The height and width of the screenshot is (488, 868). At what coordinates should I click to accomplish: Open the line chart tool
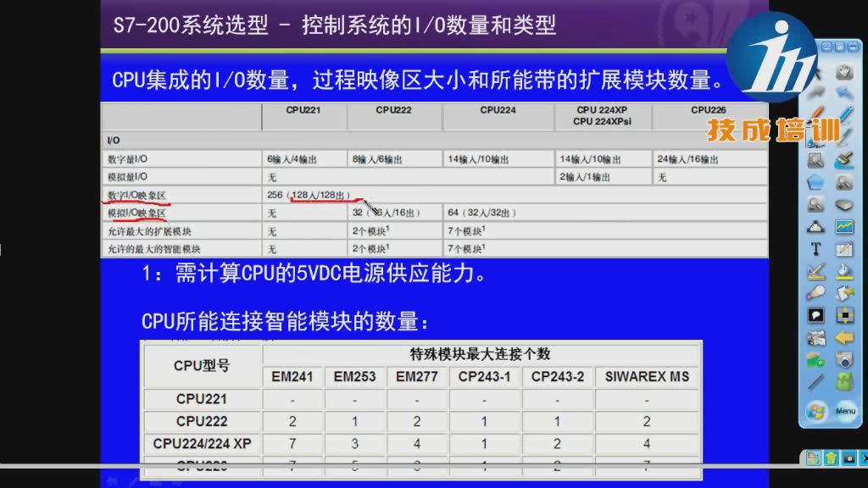click(x=844, y=227)
